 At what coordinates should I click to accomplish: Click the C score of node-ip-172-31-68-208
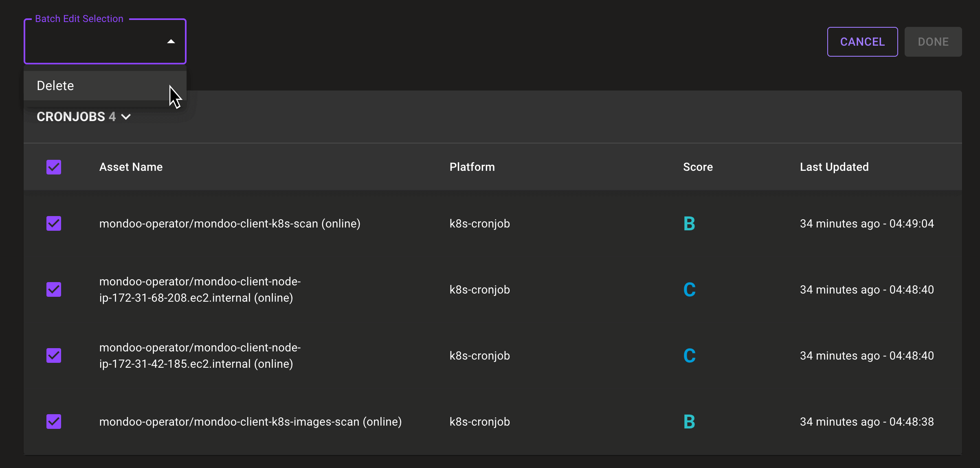pos(689,289)
